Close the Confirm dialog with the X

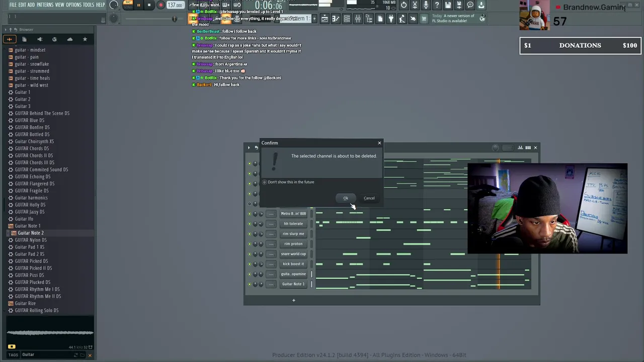point(379,143)
